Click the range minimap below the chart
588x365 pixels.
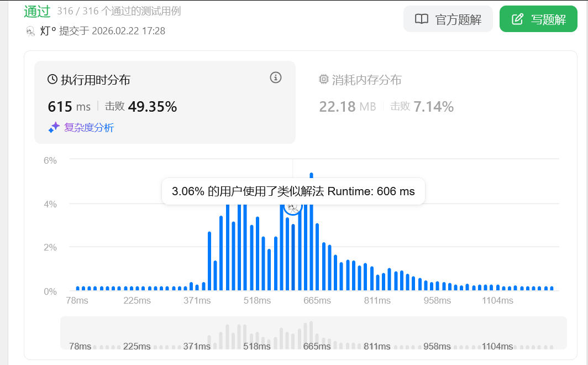click(x=313, y=333)
